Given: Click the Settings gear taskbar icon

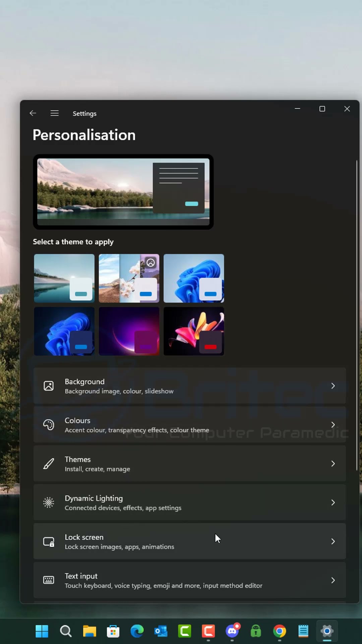Looking at the screenshot, I should click(327, 631).
